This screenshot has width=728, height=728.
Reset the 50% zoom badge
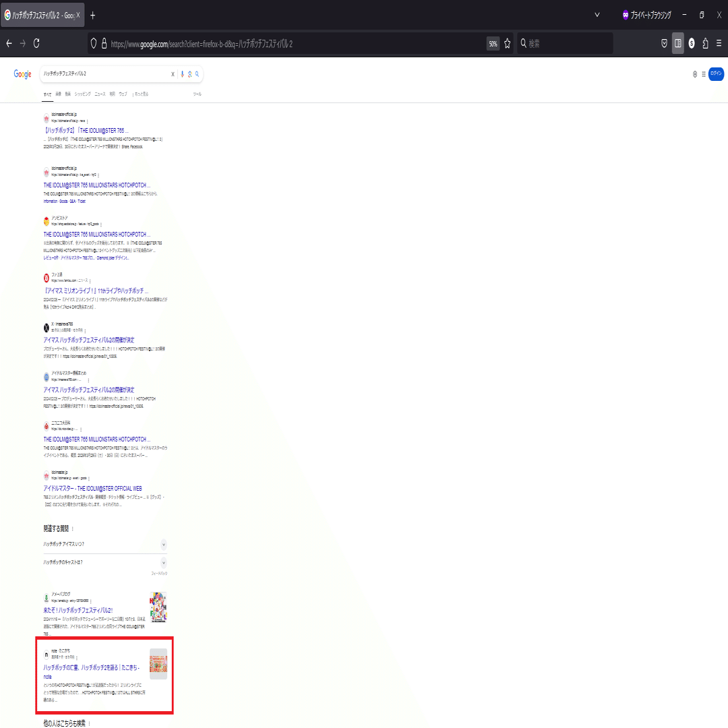click(493, 44)
